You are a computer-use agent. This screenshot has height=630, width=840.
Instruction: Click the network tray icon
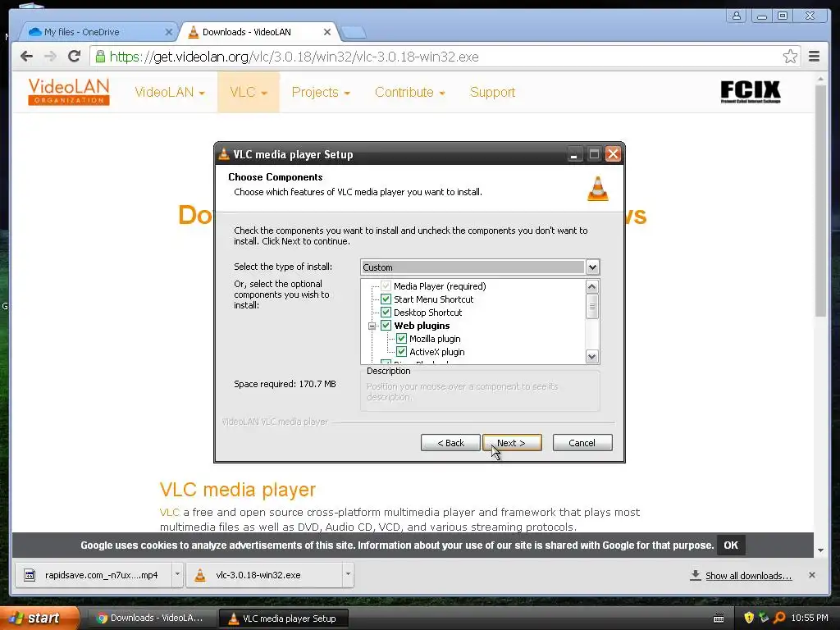coord(764,618)
